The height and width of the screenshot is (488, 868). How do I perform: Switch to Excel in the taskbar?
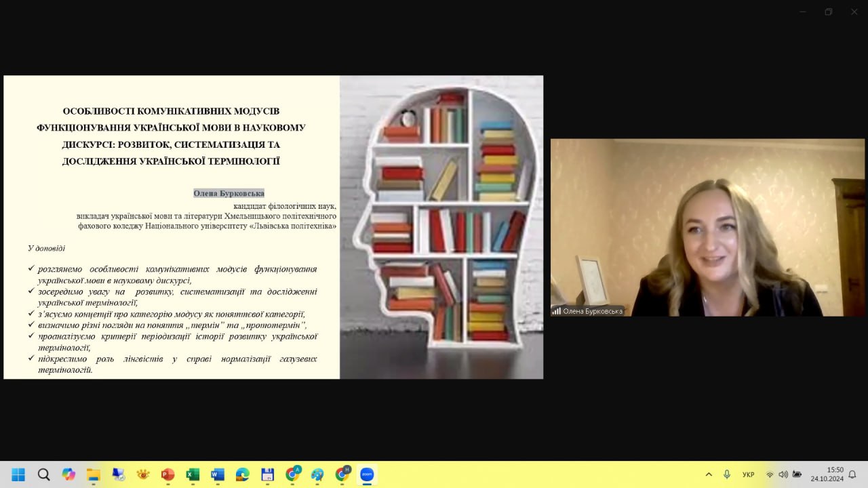[193, 474]
